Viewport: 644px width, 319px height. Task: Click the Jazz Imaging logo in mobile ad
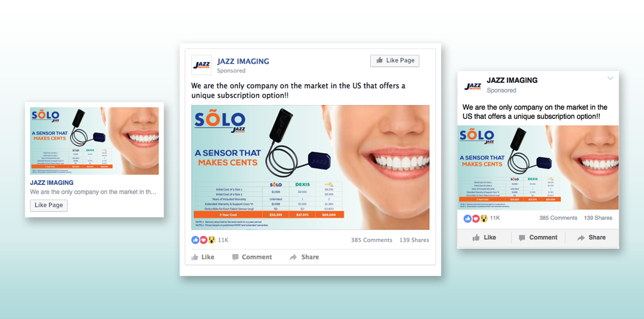473,86
